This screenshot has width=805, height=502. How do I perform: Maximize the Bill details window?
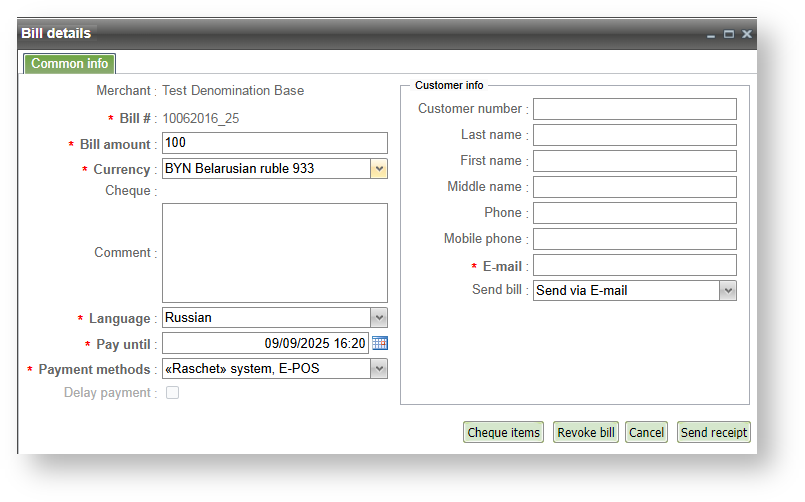(x=729, y=34)
